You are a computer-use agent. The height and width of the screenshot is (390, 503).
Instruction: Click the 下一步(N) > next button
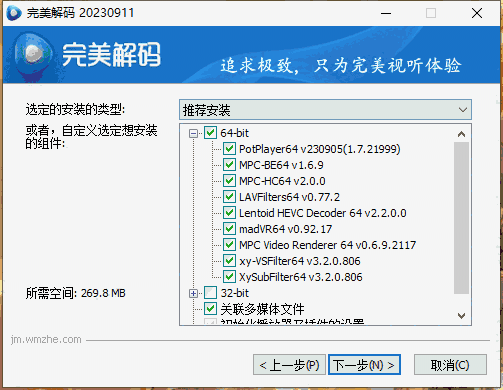point(364,365)
